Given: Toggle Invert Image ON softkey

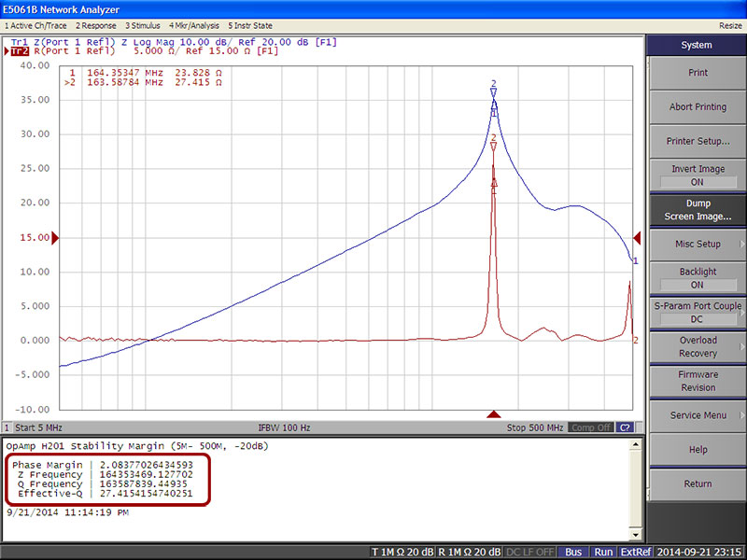Looking at the screenshot, I should coord(697,175).
